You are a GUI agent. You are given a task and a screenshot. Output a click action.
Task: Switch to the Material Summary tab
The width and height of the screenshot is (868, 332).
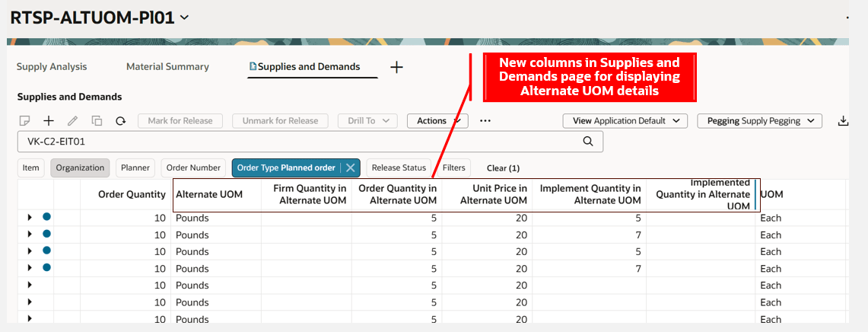(x=167, y=67)
